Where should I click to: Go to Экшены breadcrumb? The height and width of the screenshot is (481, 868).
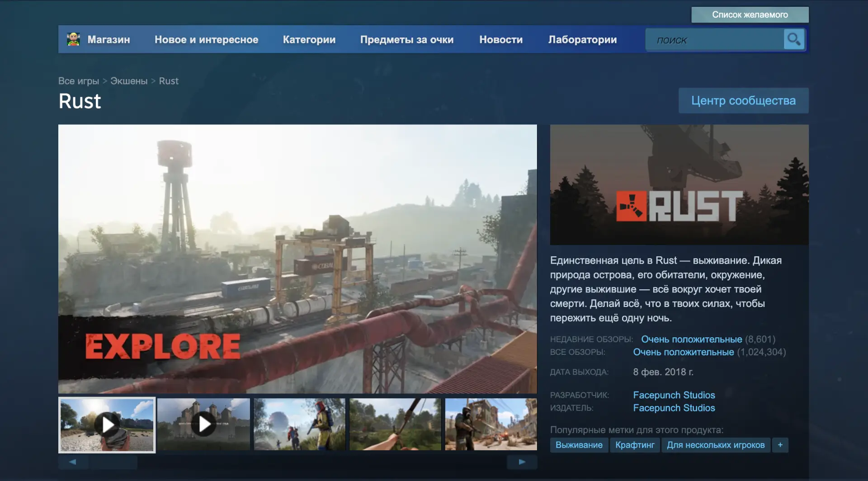[129, 81]
